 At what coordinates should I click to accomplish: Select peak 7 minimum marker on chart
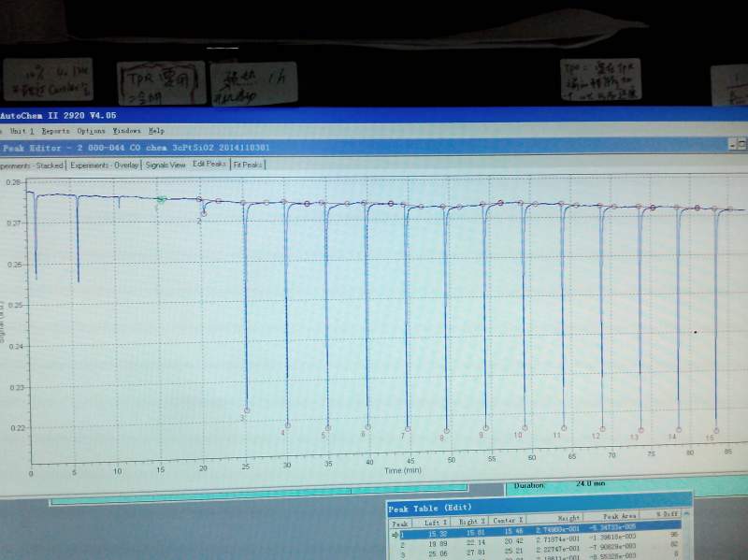pyautogui.click(x=408, y=429)
